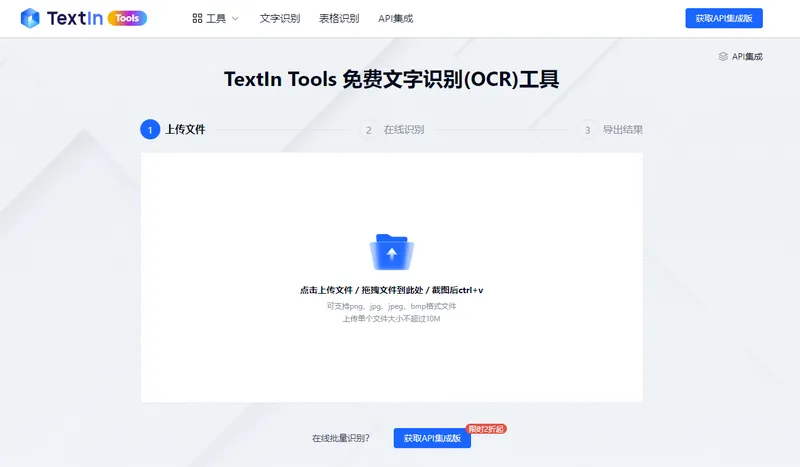
Task: Select API集成 in top navigation
Action: click(395, 18)
